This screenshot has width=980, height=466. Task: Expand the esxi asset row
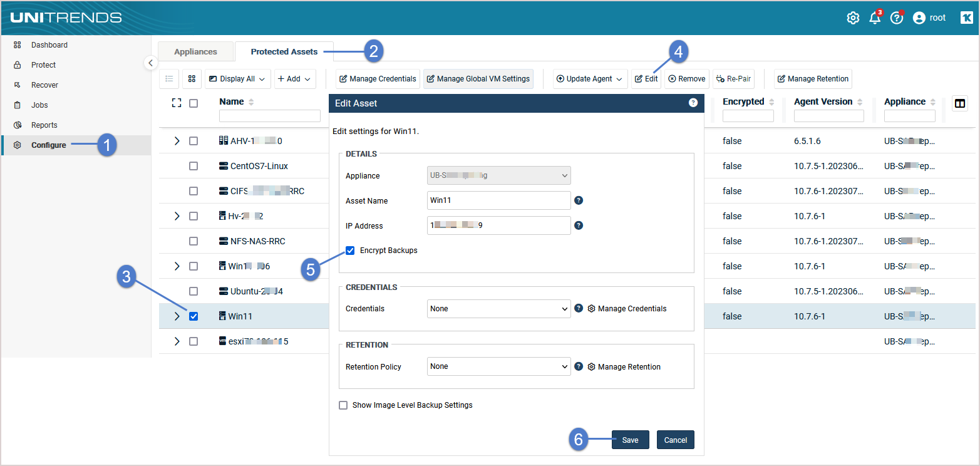point(177,341)
